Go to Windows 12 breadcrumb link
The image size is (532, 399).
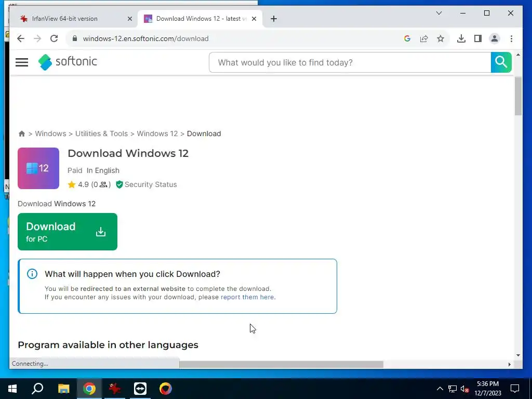pos(157,134)
